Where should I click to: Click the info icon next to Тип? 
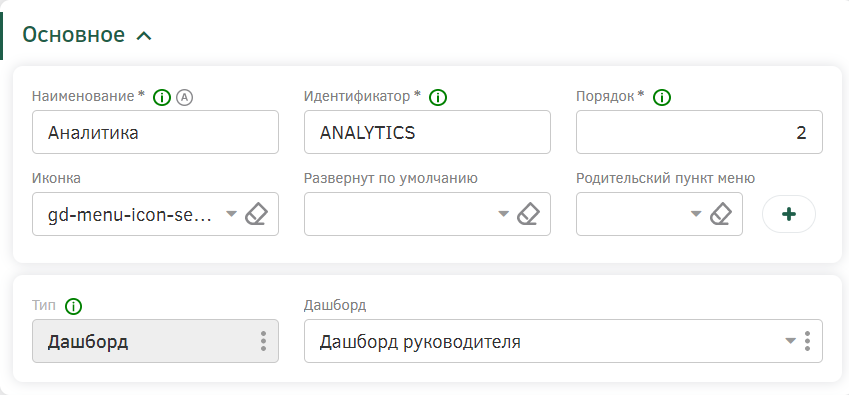[73, 307]
